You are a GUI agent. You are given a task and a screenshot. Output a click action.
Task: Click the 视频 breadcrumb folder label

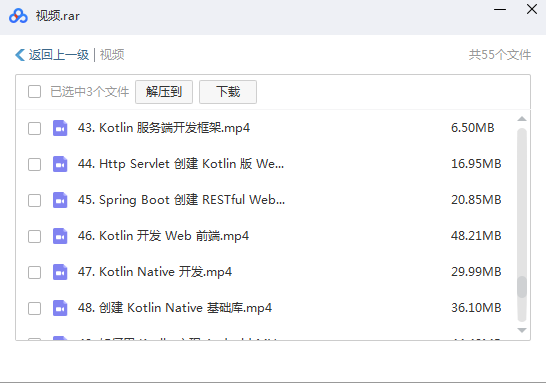point(112,55)
